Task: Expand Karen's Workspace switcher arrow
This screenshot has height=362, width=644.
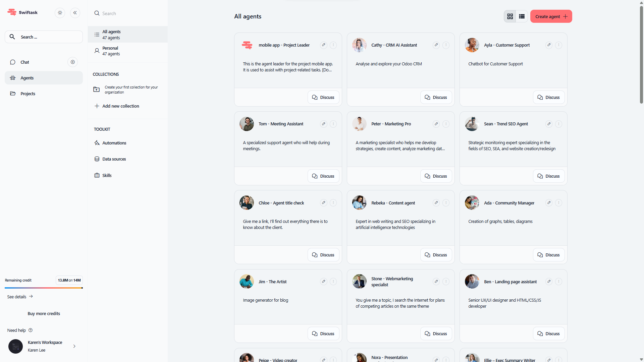Action: (x=74, y=346)
